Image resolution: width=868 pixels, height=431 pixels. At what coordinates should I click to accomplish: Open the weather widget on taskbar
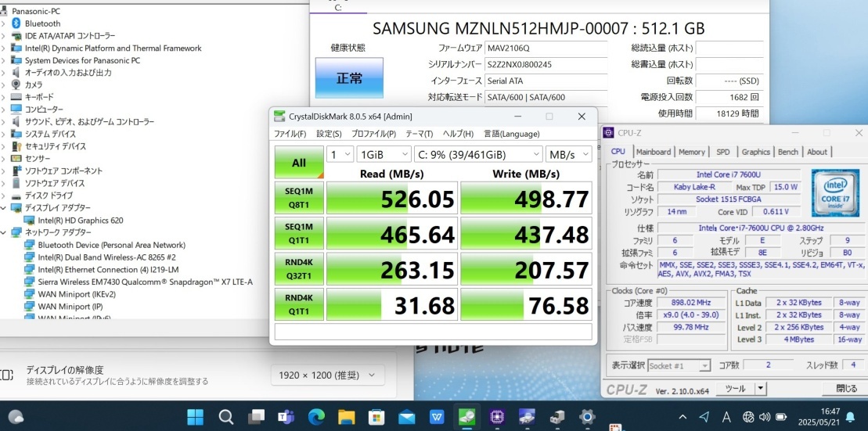[x=16, y=417]
